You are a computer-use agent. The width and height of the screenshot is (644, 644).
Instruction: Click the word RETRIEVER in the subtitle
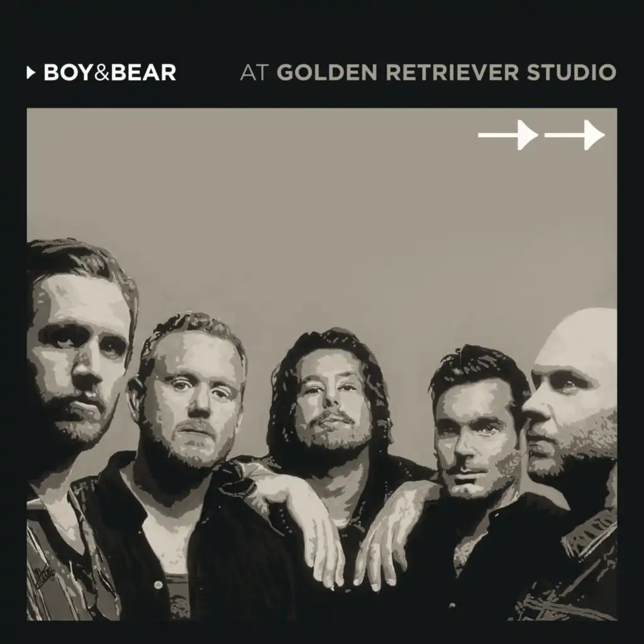pos(452,73)
